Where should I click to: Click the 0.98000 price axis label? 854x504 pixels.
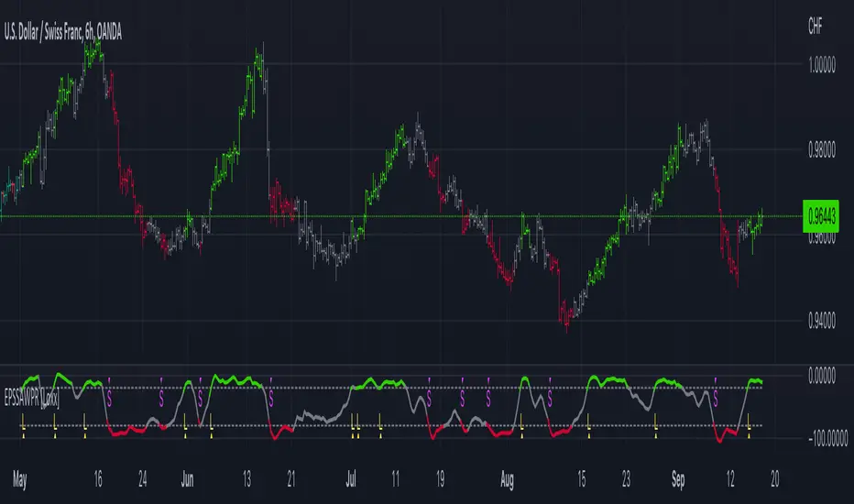click(822, 150)
